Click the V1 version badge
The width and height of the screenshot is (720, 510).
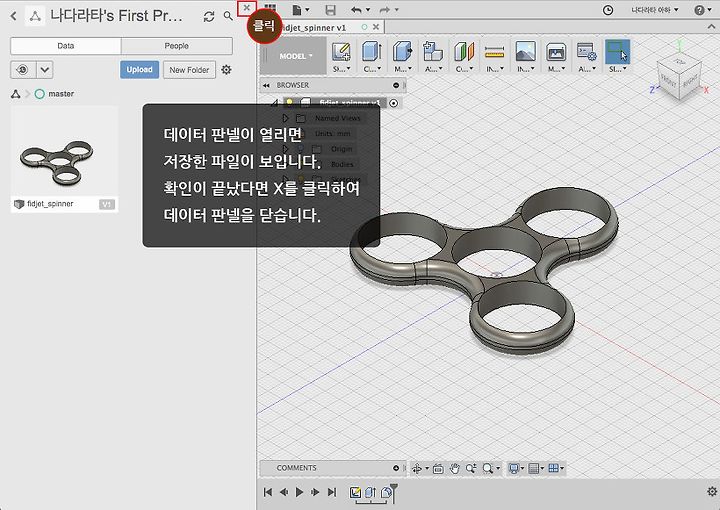pyautogui.click(x=107, y=204)
